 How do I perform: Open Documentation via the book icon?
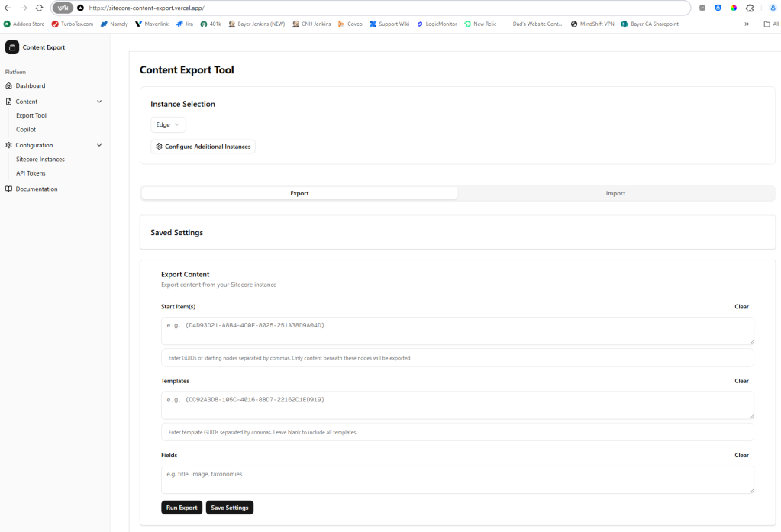point(8,189)
